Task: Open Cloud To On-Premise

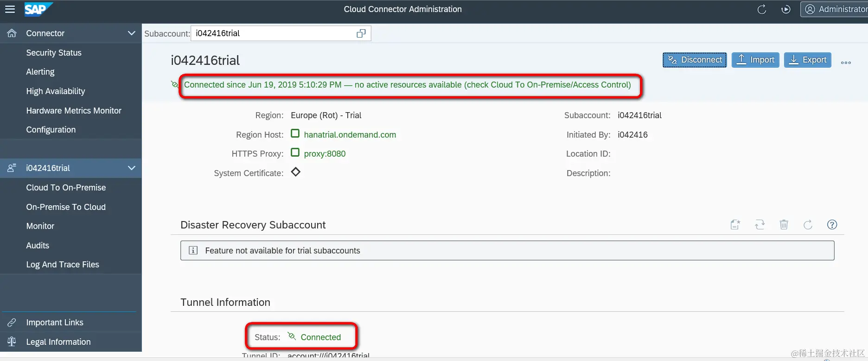Action: click(66, 188)
